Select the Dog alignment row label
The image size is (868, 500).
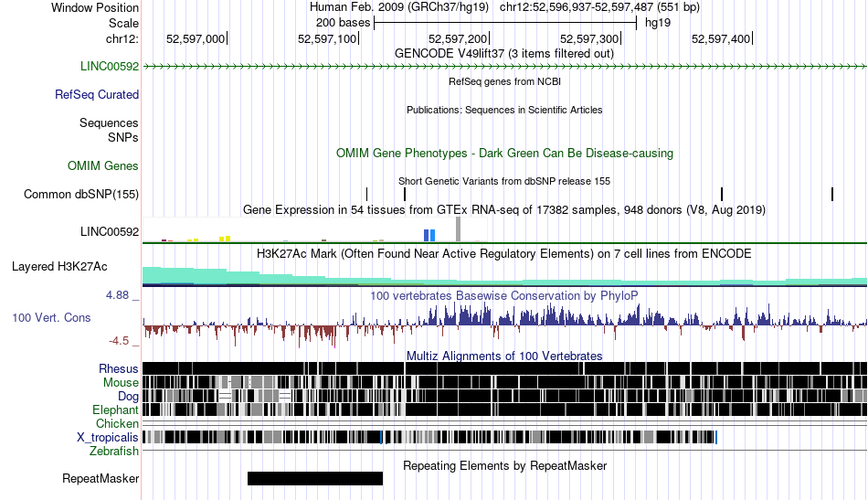tap(128, 397)
